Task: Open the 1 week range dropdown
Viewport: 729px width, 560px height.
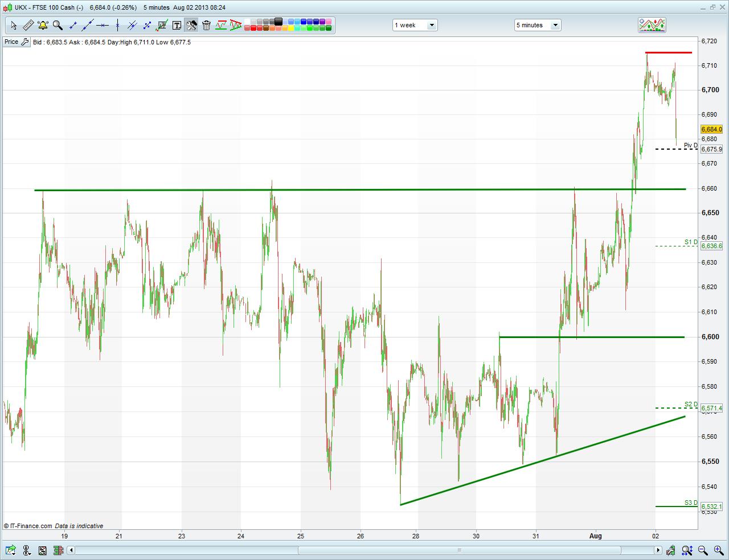Action: (415, 25)
